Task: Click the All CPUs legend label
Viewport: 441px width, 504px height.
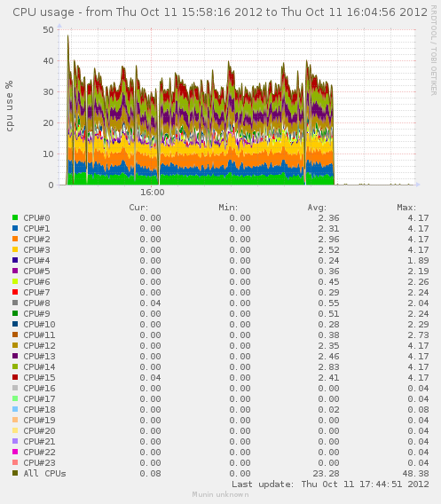Action: (44, 474)
